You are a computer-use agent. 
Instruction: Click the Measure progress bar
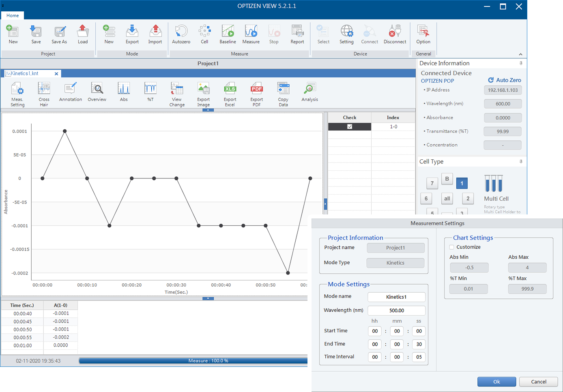pos(193,360)
